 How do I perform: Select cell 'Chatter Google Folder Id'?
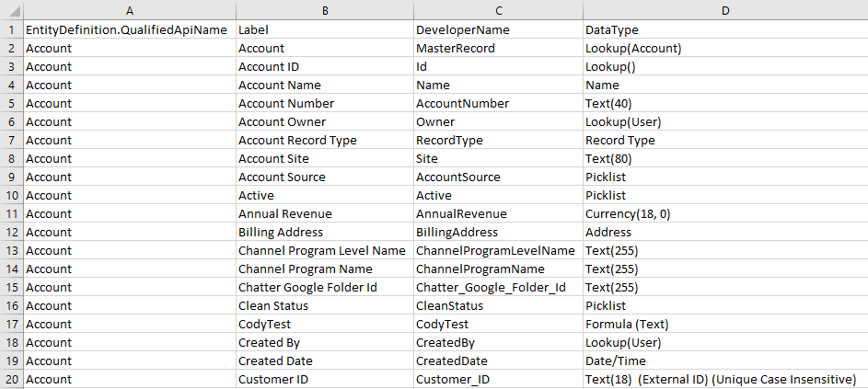325,287
